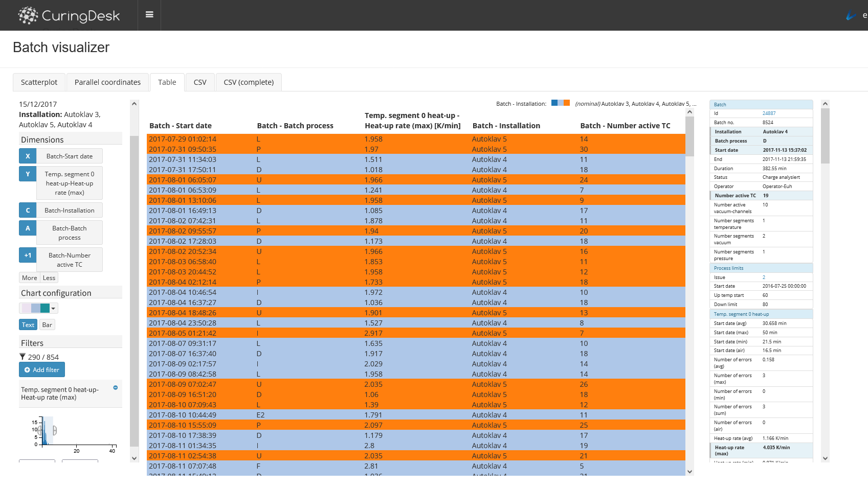Viewport: 868px width, 488px height.
Task: Switch chart display to Bar mode
Action: click(47, 325)
